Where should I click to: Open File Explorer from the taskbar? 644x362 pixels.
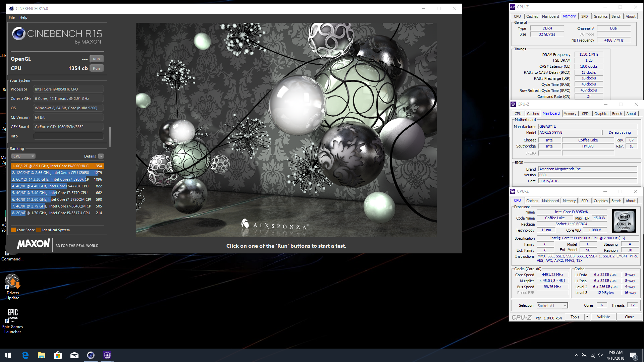(x=42, y=355)
